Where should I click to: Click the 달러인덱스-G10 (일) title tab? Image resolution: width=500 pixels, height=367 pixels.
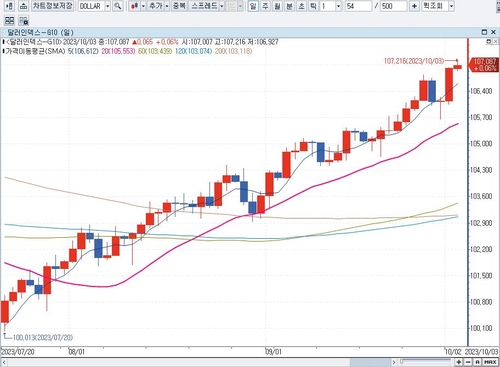point(40,32)
